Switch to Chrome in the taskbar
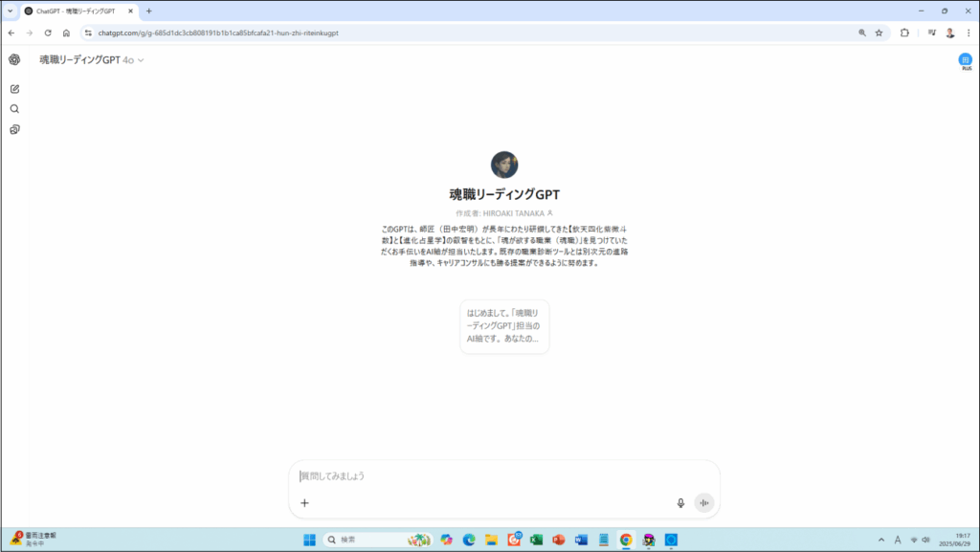This screenshot has width=980, height=552. coord(626,540)
